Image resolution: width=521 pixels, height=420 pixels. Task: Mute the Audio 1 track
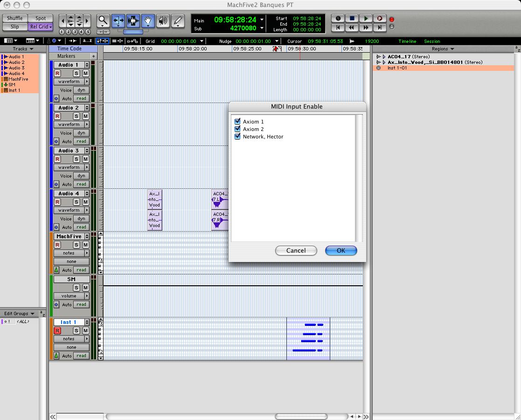pyautogui.click(x=85, y=73)
